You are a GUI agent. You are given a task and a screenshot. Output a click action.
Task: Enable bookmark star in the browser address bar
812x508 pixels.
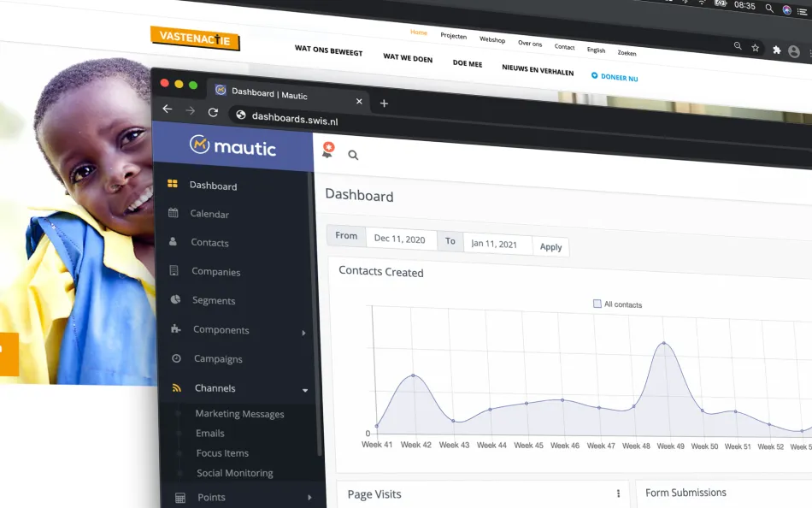pyautogui.click(x=756, y=48)
